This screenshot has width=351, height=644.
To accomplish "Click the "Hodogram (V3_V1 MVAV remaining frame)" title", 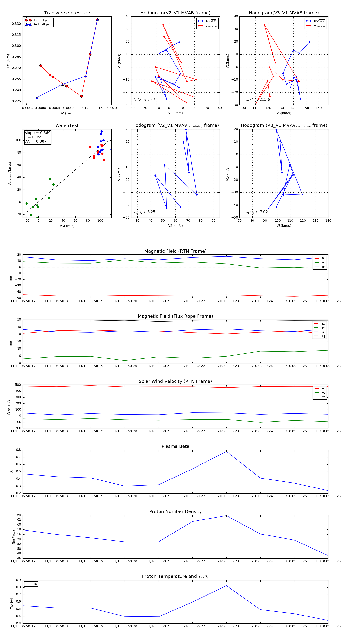I will click(284, 125).
